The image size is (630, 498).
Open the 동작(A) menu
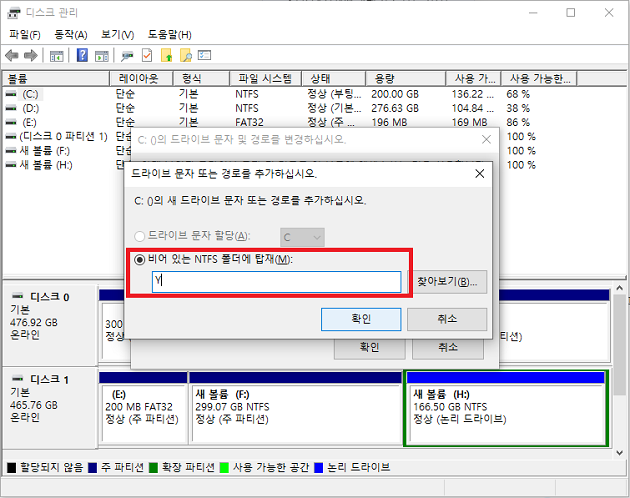71,35
